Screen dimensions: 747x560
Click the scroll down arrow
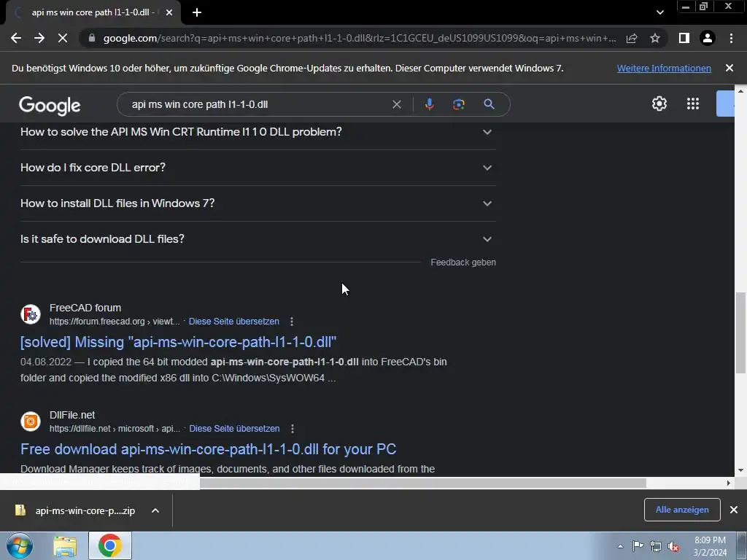click(741, 470)
